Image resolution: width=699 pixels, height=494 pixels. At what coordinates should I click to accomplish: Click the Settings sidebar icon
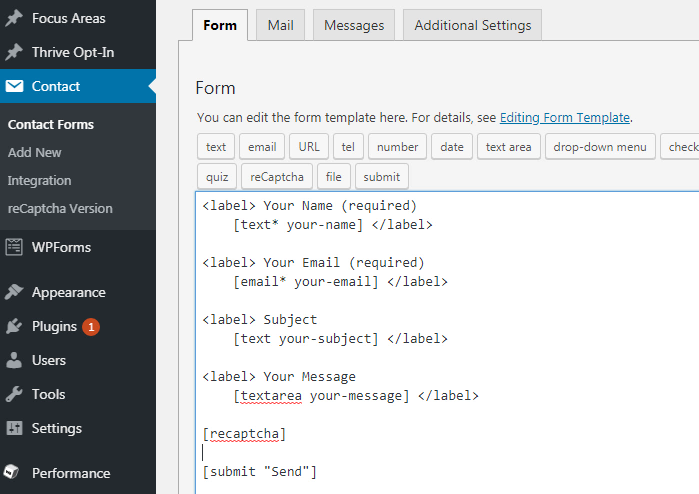[x=14, y=428]
